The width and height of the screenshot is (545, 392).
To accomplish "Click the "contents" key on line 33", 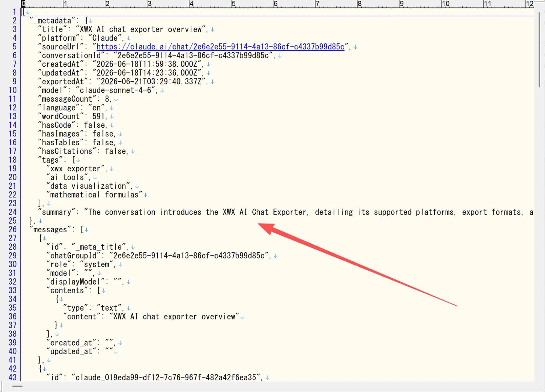I will pyautogui.click(x=67, y=291).
